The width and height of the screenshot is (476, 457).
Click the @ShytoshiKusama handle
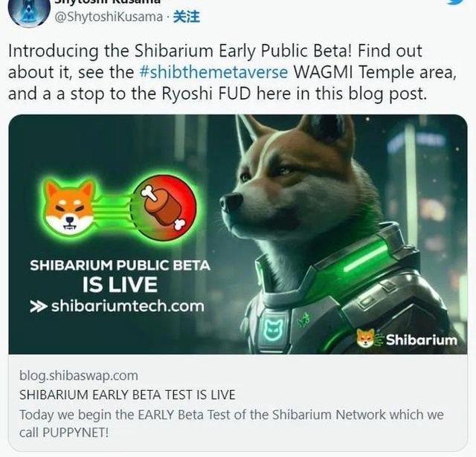pos(109,16)
